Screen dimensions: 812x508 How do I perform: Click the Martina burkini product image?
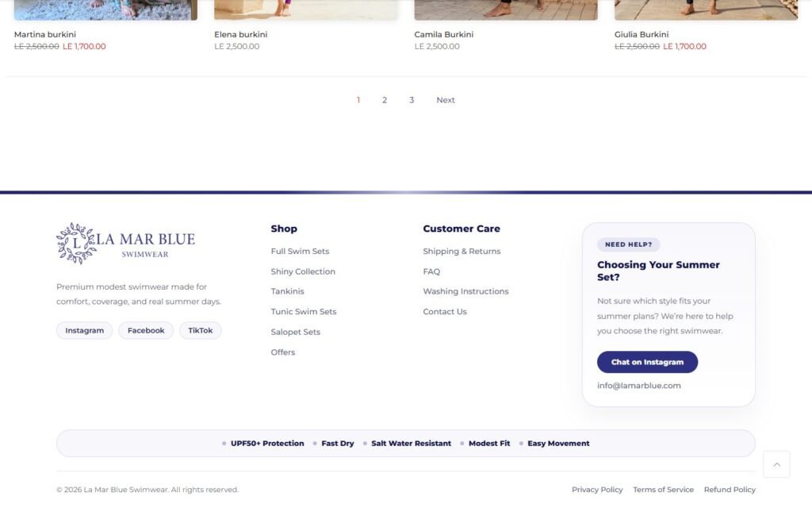[105, 10]
